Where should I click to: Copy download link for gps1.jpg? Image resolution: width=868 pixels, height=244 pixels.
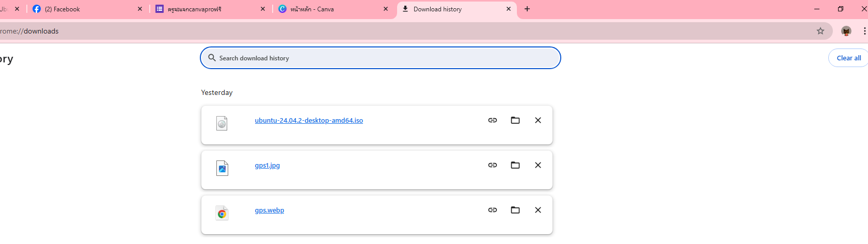pos(493,165)
